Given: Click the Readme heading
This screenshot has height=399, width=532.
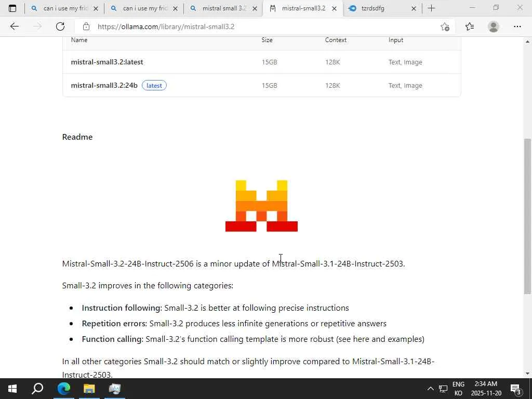Looking at the screenshot, I should (77, 137).
